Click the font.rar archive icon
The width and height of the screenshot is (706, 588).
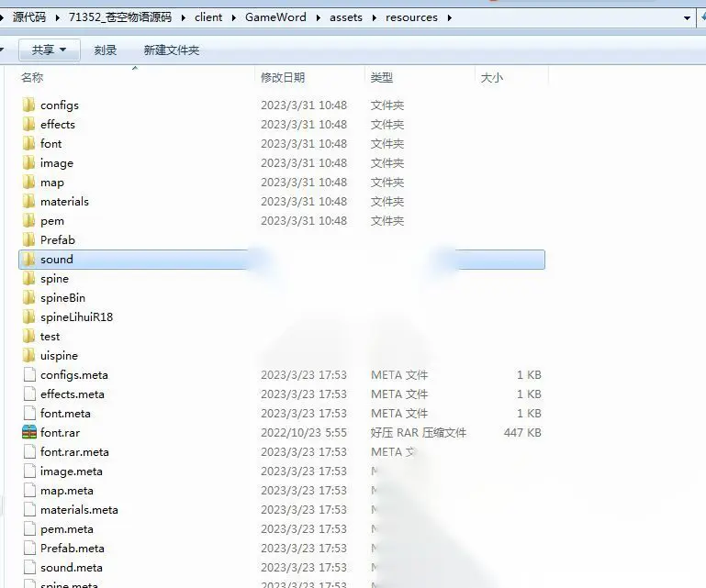(29, 432)
